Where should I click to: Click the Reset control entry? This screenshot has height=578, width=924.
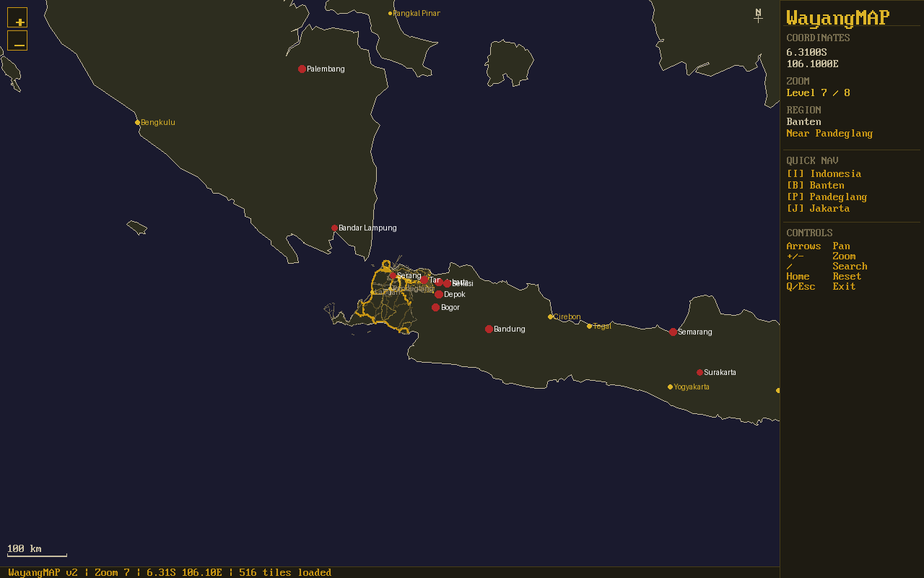pos(847,277)
